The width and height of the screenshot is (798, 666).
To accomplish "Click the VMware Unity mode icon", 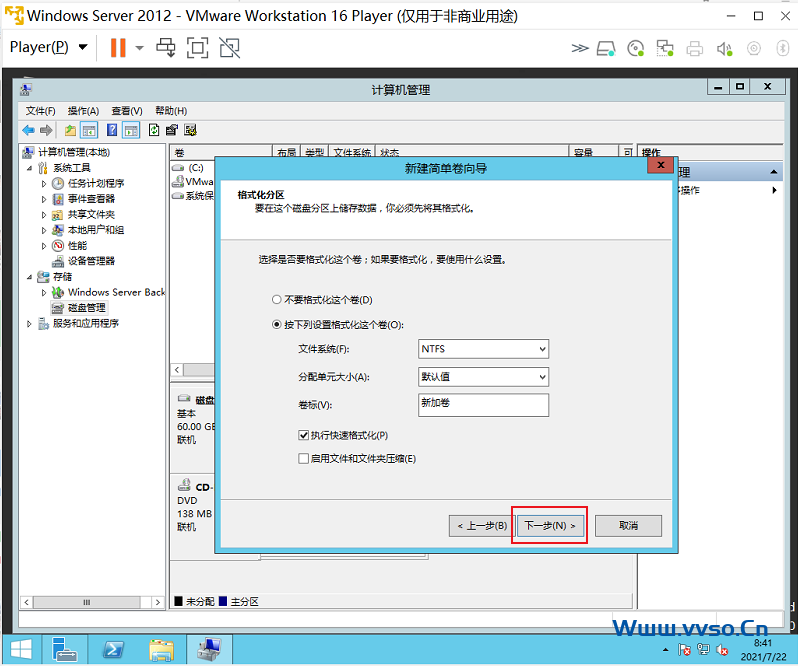I will coord(230,48).
